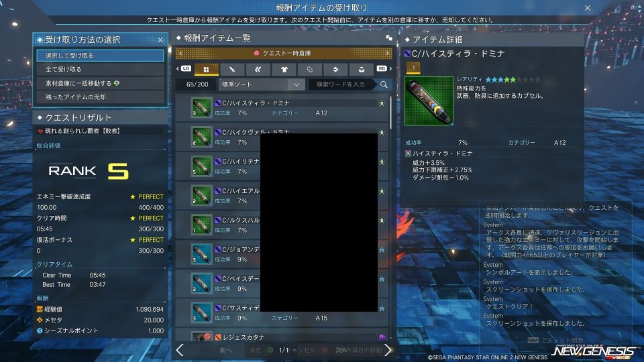The height and width of the screenshot is (362, 644).
Task: Open the 標準ソート sort dropdown
Action: click(x=262, y=84)
